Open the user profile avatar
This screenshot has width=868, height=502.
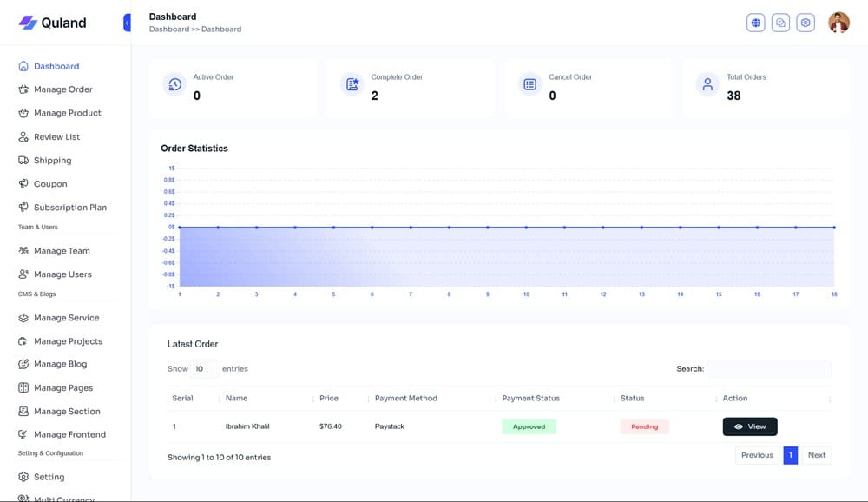point(838,23)
